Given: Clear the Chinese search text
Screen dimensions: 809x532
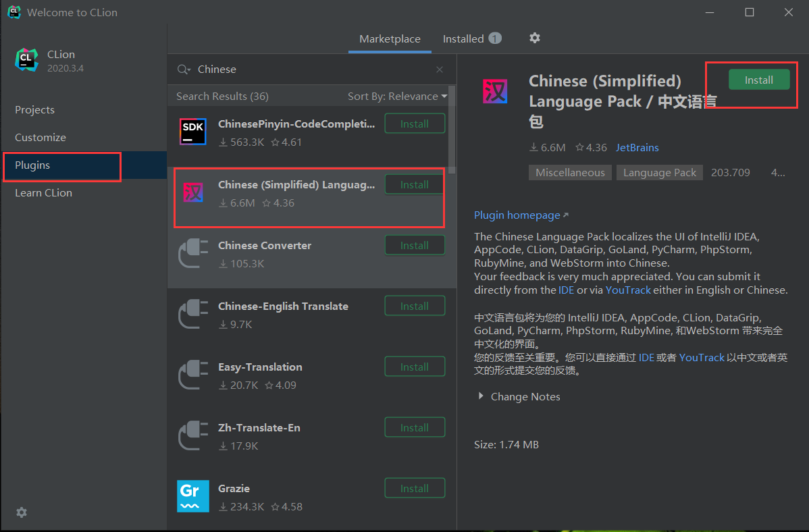Looking at the screenshot, I should pos(440,69).
